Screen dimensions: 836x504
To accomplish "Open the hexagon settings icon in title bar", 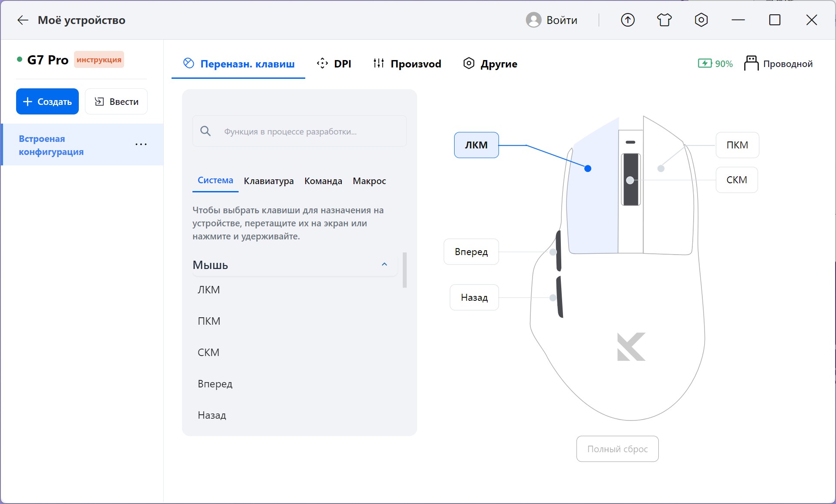I will 701,20.
